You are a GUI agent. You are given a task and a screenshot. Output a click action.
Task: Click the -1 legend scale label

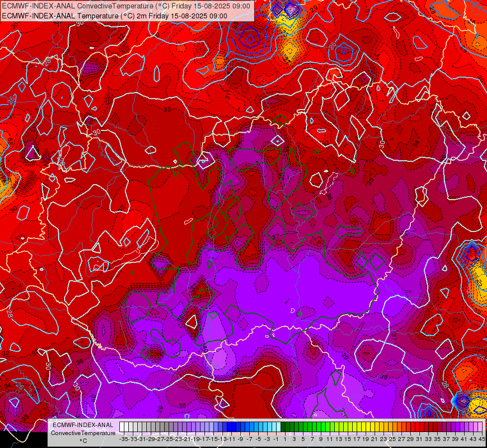click(276, 439)
